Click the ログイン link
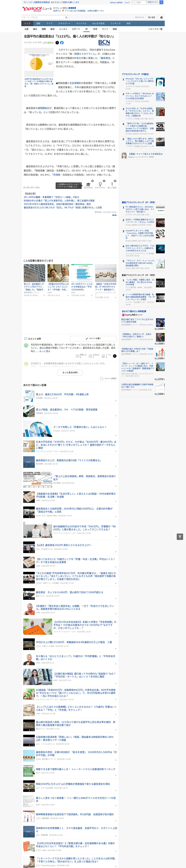The image size is (186, 868). coord(57,11)
